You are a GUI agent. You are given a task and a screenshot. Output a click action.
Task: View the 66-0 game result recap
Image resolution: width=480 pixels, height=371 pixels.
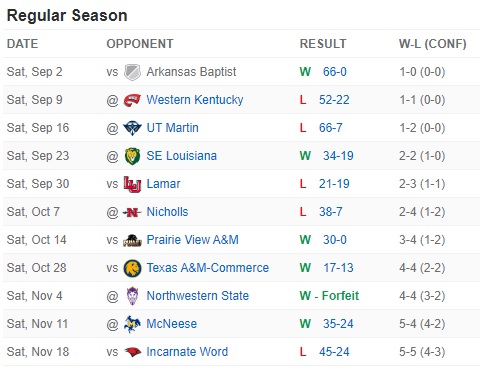tap(335, 72)
